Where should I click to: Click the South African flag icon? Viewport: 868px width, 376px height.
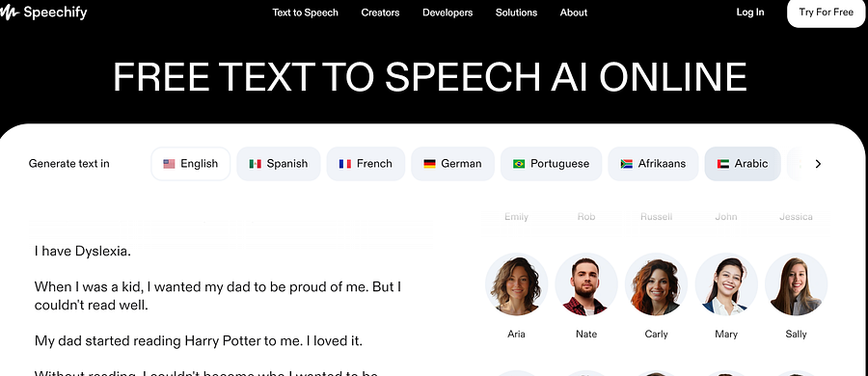(626, 164)
